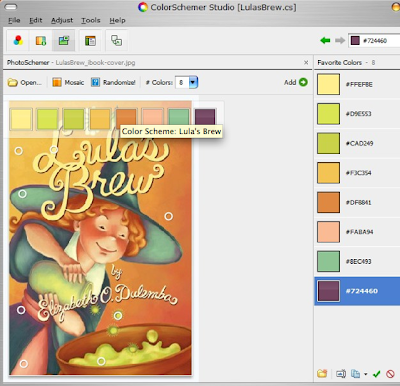Select favorite color #CAD249
This screenshot has height=386, width=400.
(357, 143)
